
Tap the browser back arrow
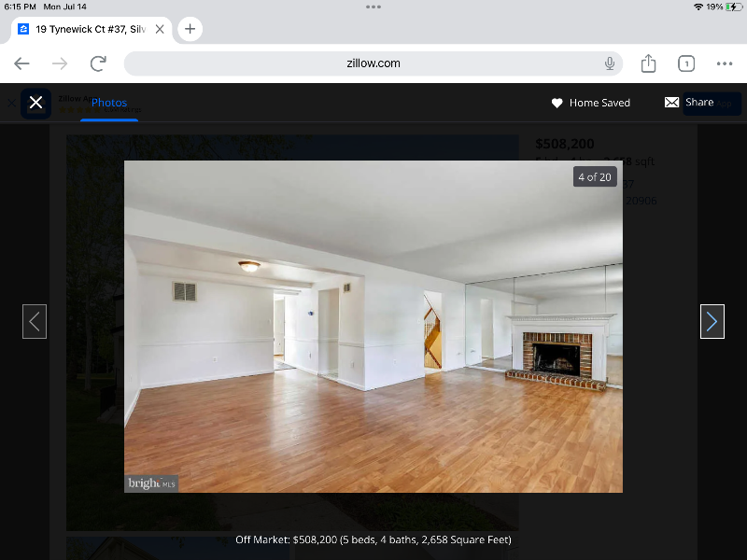[21, 63]
